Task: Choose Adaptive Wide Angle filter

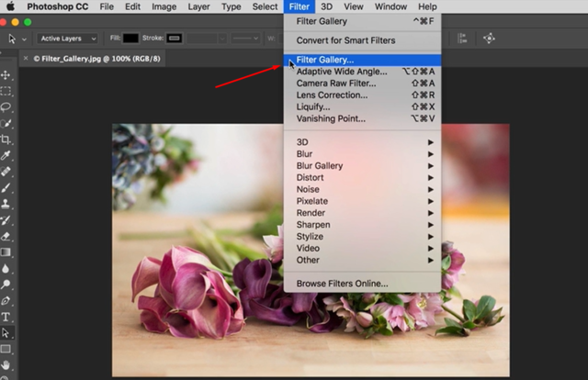Action: (362, 72)
